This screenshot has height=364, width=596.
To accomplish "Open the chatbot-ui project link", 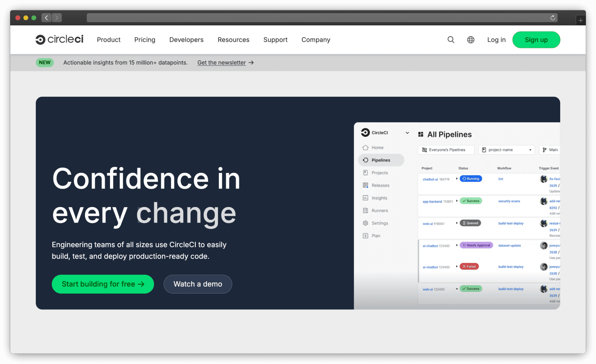I will 430,179.
